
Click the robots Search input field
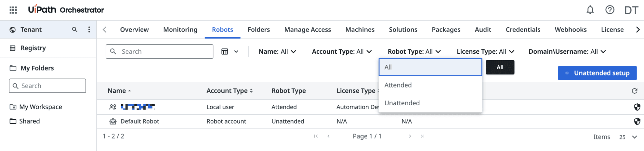159,52
